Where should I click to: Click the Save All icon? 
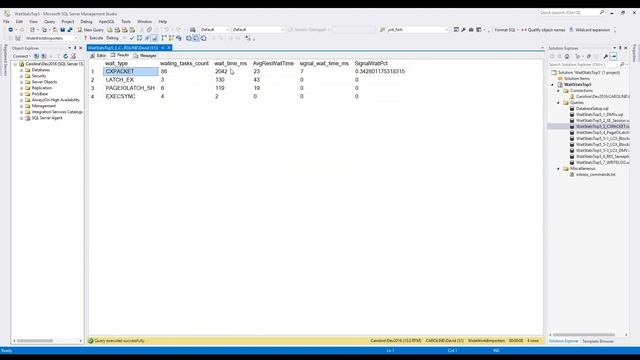pos(70,30)
